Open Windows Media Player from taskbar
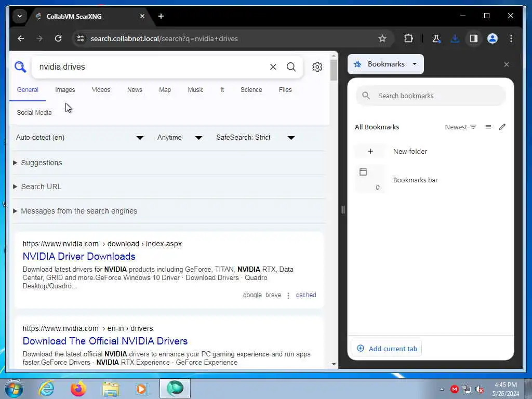Screen dimensions: 532x399 (142, 389)
